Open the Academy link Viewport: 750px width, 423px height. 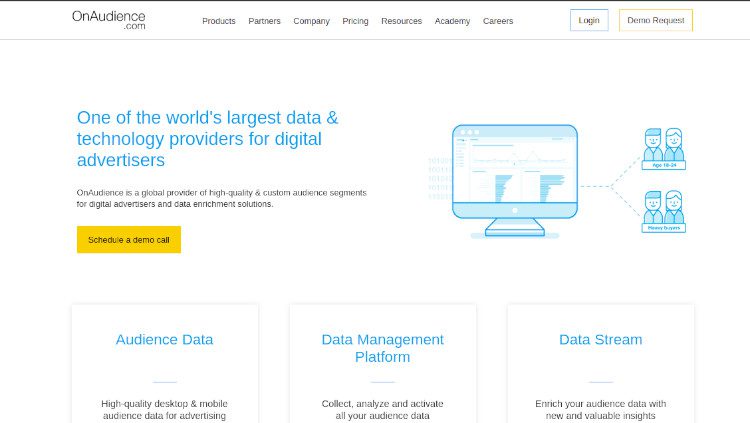452,21
